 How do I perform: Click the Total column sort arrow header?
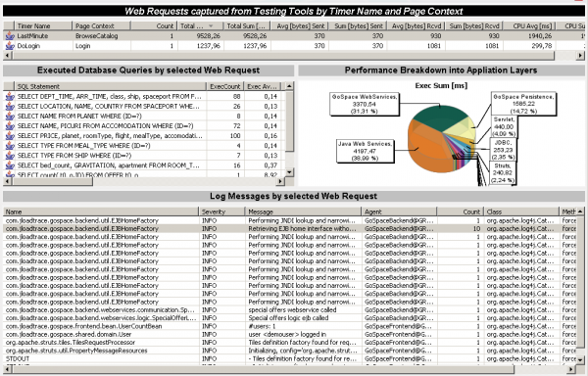tap(201, 25)
